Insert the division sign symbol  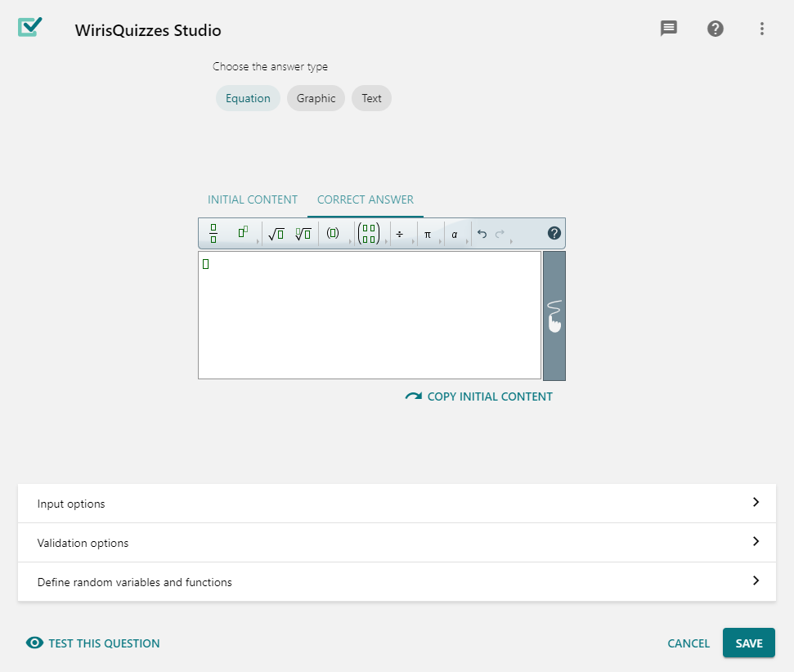click(400, 234)
